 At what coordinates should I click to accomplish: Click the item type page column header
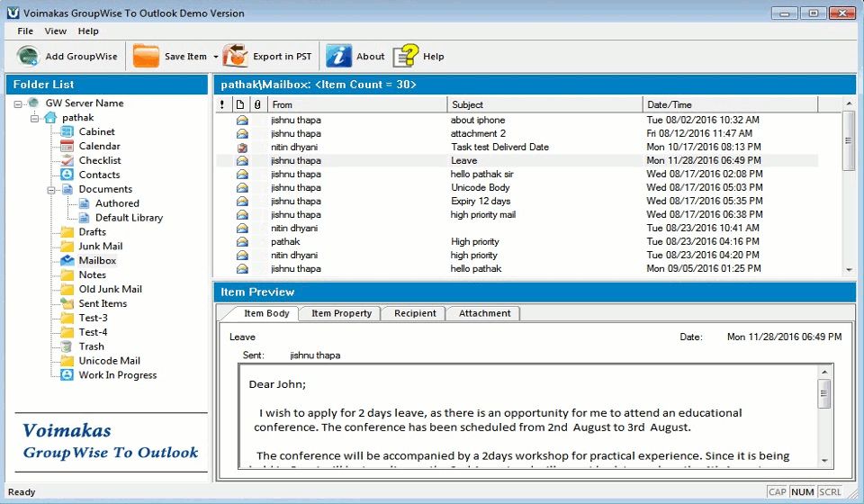tap(240, 104)
